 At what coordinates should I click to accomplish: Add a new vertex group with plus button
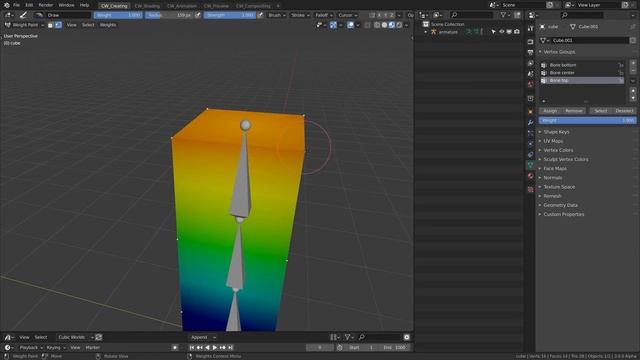(633, 63)
